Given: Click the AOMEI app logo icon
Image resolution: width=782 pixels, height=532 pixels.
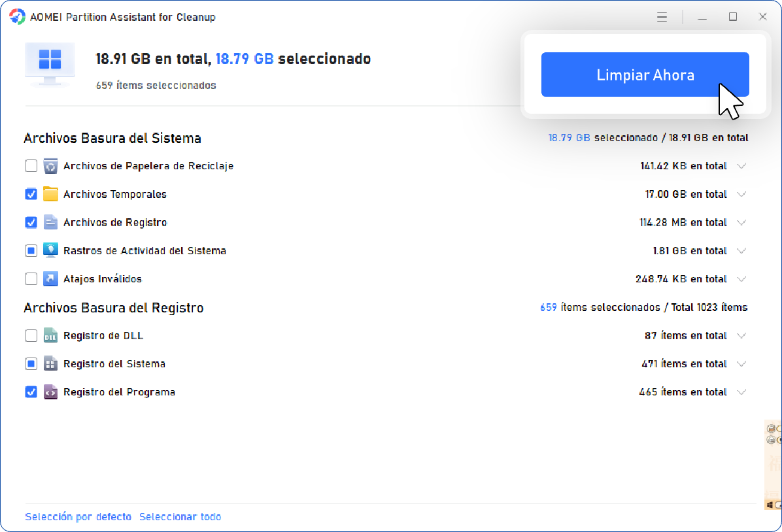Looking at the screenshot, I should coord(17,16).
